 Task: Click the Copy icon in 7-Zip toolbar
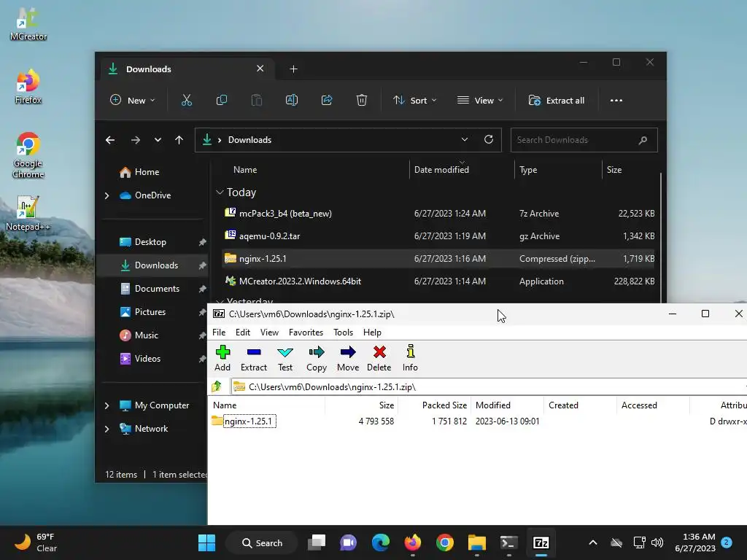[317, 357]
